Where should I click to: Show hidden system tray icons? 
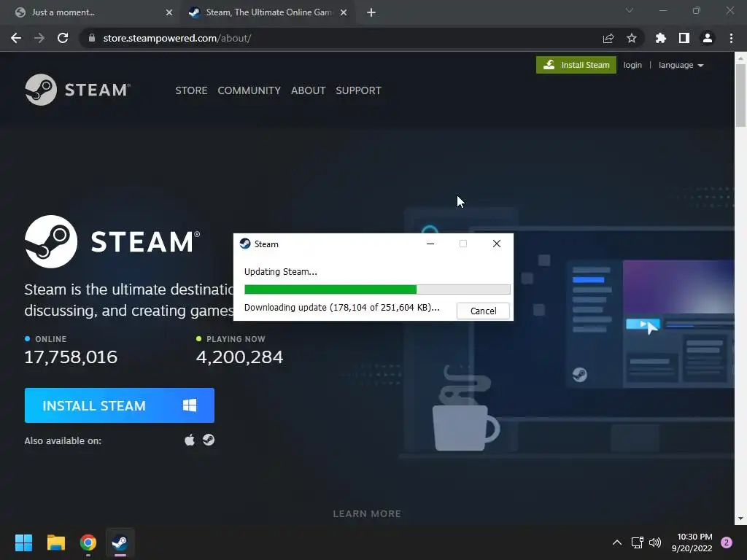(x=616, y=542)
